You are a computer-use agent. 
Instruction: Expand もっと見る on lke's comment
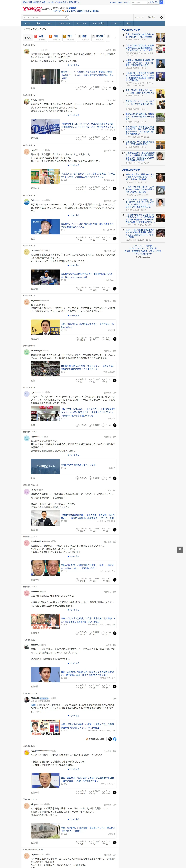(73, 455)
